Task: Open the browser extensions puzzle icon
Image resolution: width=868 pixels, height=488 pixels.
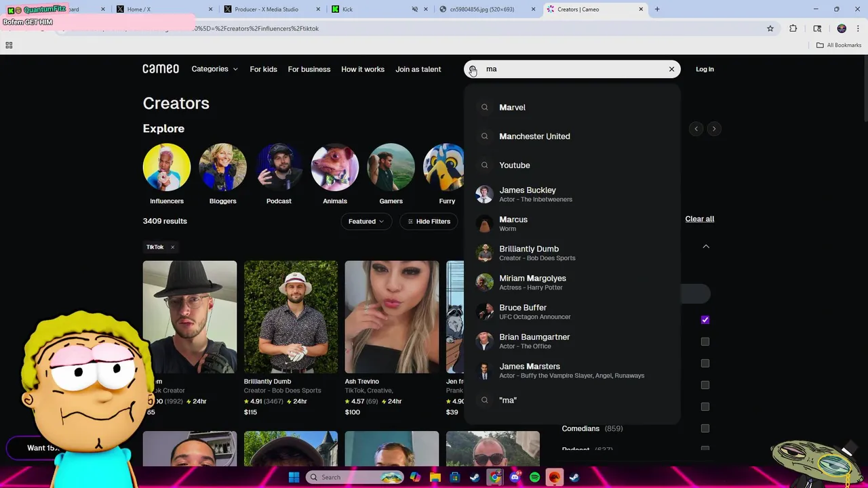Action: (793, 28)
